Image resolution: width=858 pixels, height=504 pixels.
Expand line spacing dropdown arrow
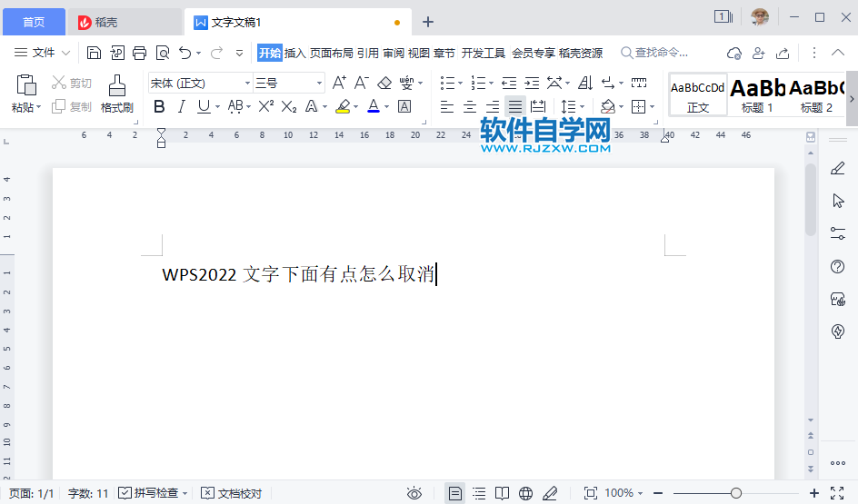(x=583, y=106)
